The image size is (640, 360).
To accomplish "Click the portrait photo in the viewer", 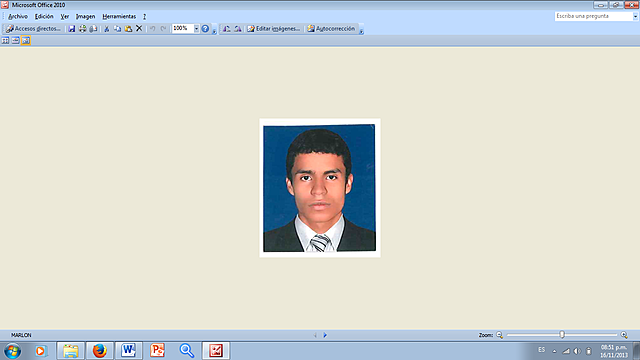I will 320,188.
